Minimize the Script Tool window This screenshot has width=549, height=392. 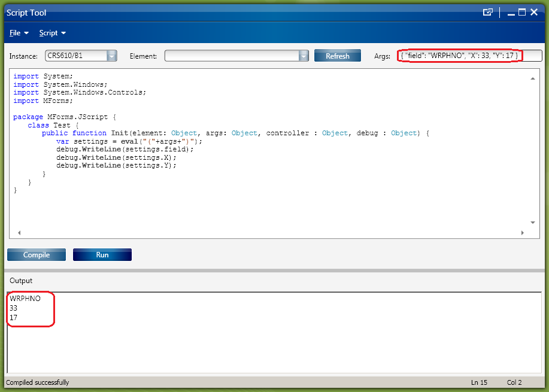tap(509, 12)
